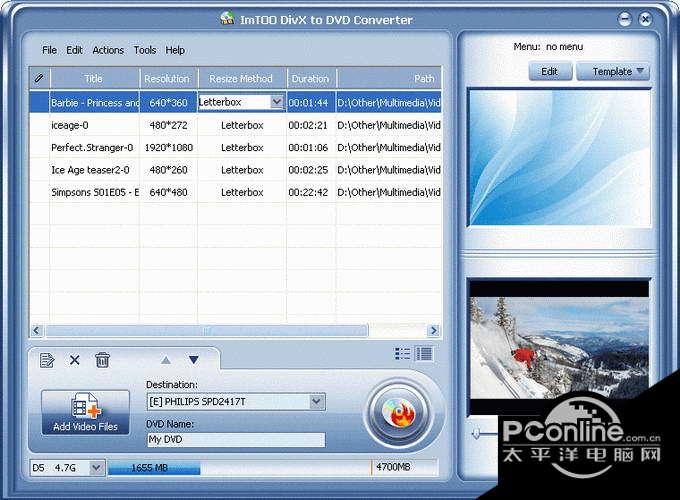This screenshot has height=500, width=680.
Task: Sort by Title column header
Action: (95, 78)
